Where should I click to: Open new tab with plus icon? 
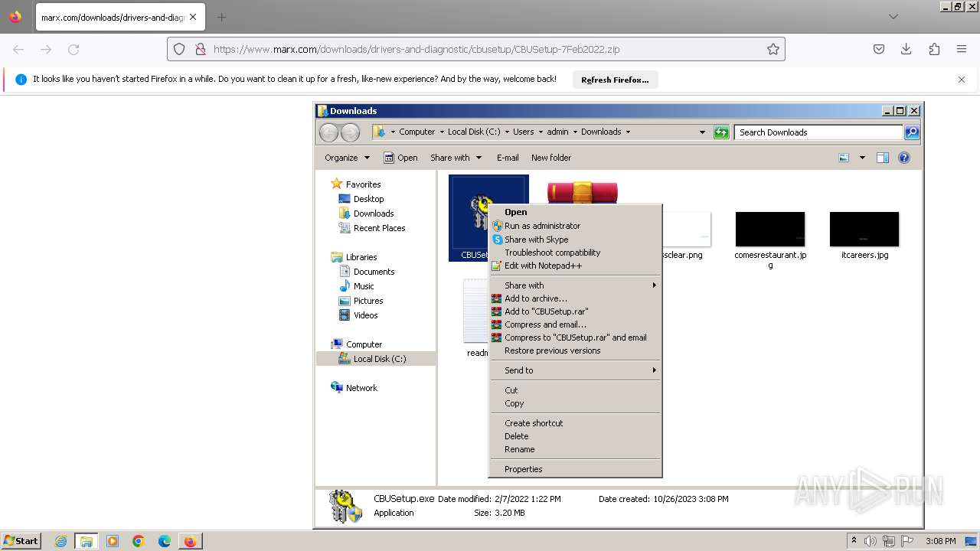click(x=221, y=17)
